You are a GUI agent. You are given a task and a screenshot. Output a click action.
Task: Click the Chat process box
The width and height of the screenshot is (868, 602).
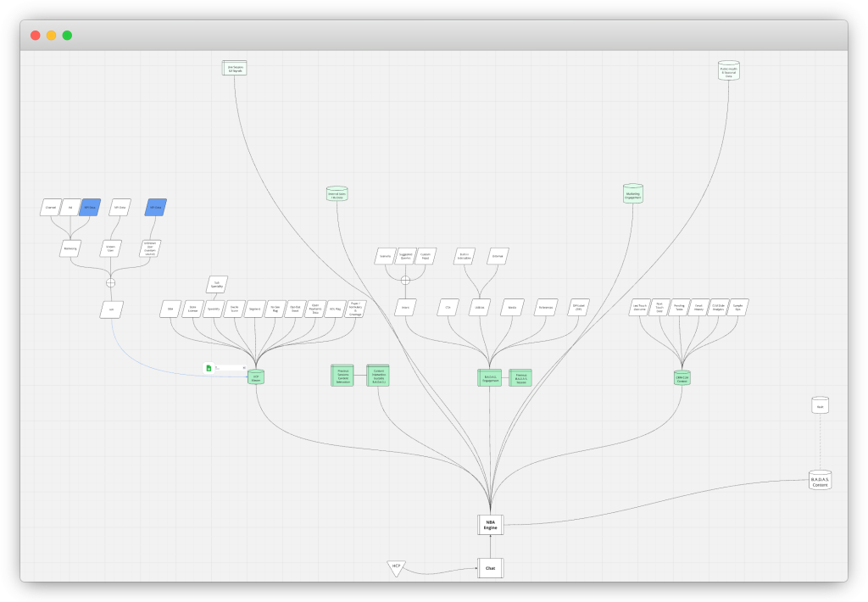[x=491, y=568]
